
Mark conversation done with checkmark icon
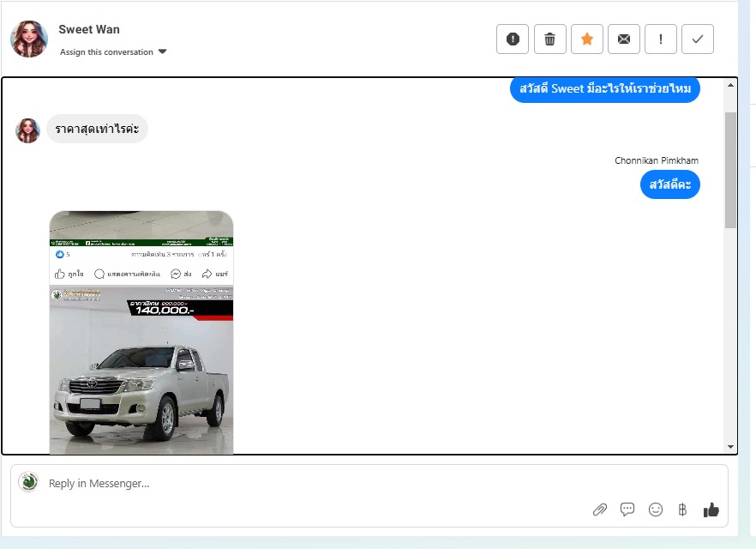tap(698, 39)
